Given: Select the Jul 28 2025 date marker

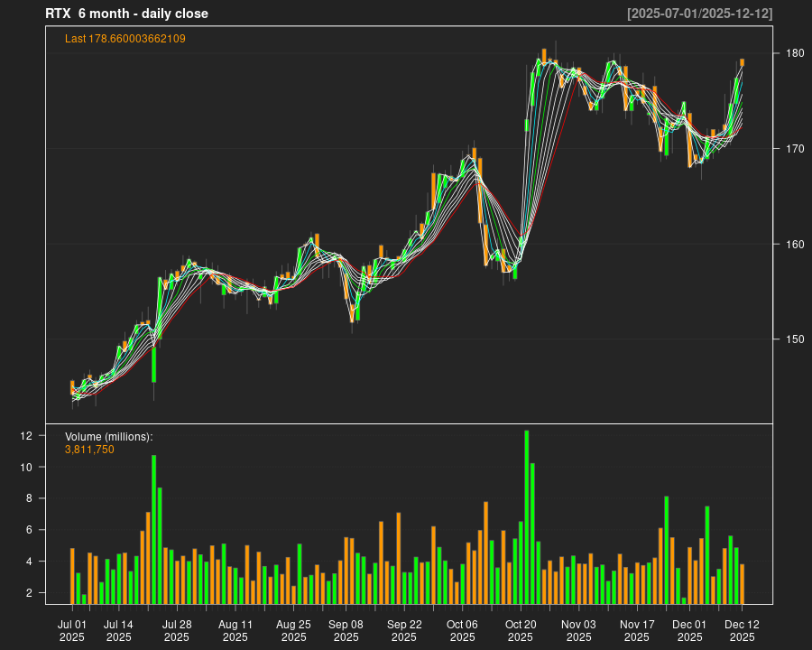Looking at the screenshot, I should [177, 630].
